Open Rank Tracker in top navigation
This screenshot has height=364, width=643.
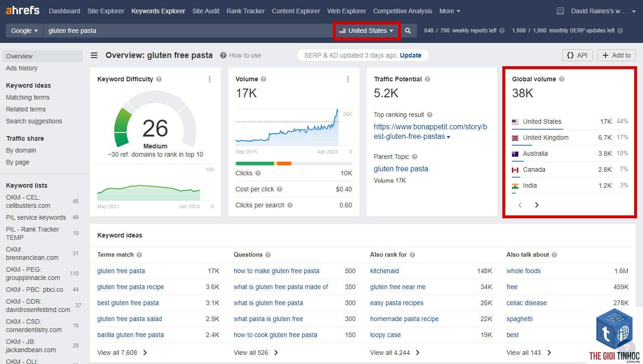click(x=246, y=11)
